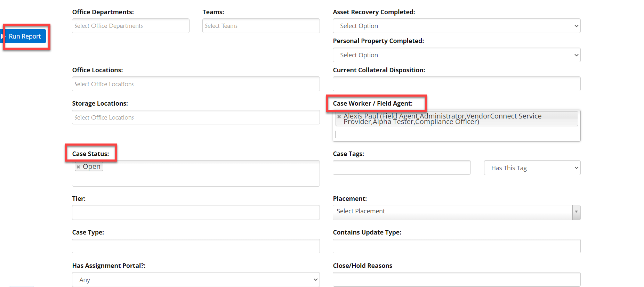This screenshot has width=644, height=287.
Task: Open the Asset Recovery Completed dropdown
Action: [x=457, y=26]
